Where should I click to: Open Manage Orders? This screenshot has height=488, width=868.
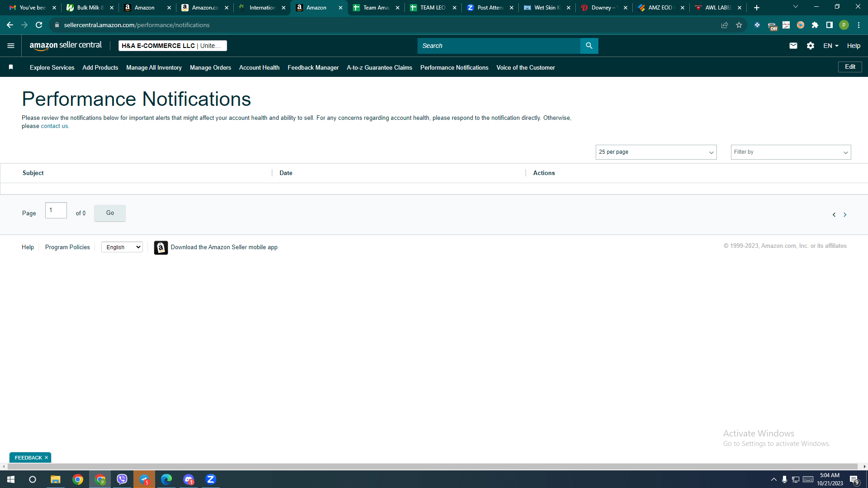(x=210, y=67)
